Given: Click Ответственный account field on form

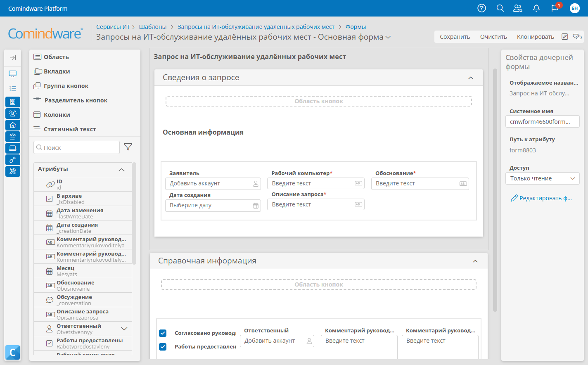Looking at the screenshot, I should (277, 341).
